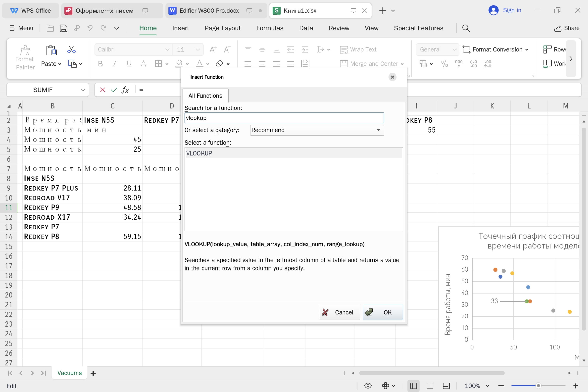Select VLOOKUP in the function list
Viewport: 588px width, 392px height.
(x=294, y=153)
